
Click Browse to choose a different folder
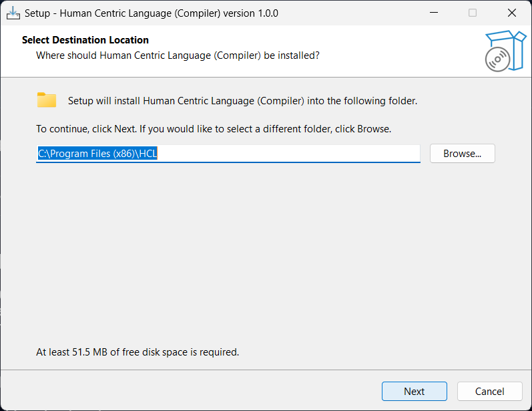pos(462,154)
